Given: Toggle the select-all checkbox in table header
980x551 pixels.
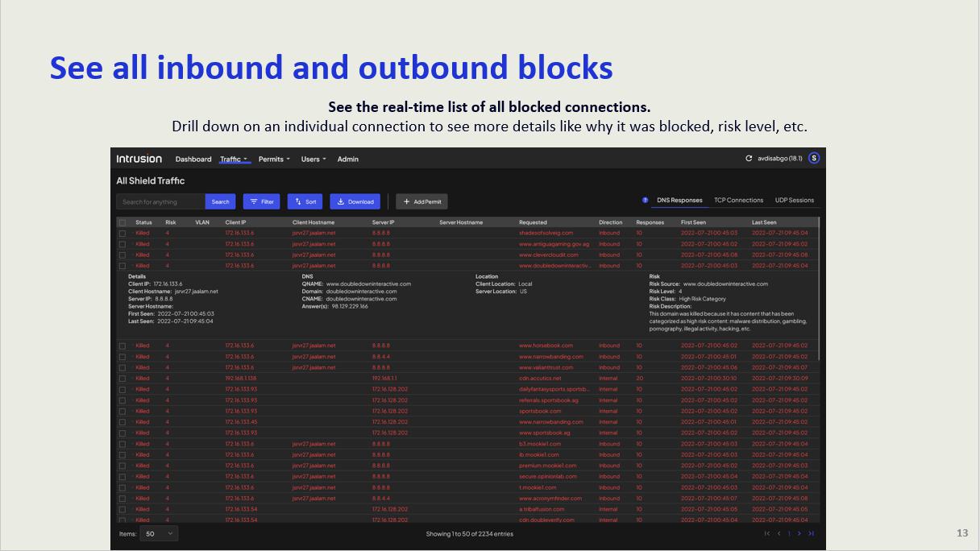Looking at the screenshot, I should tap(122, 222).
